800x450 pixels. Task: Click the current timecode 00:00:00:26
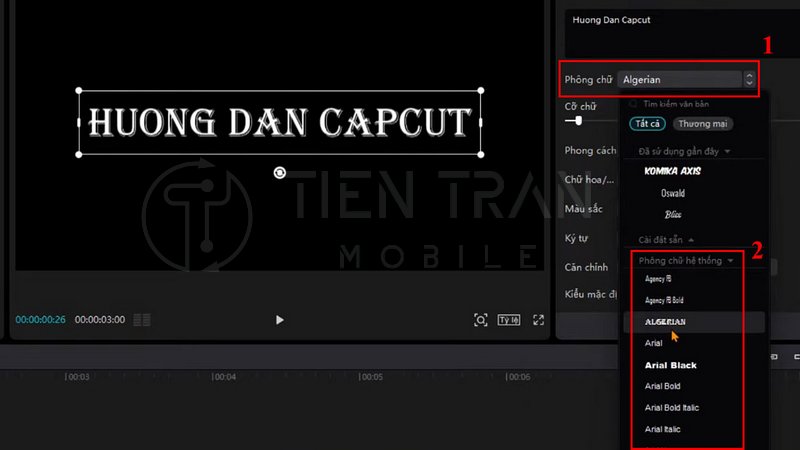pos(40,320)
